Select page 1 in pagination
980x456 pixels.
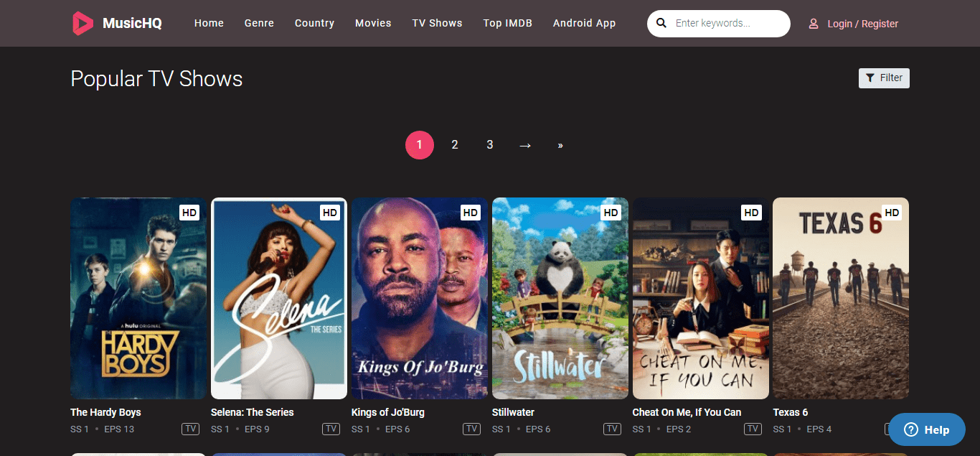pos(420,145)
